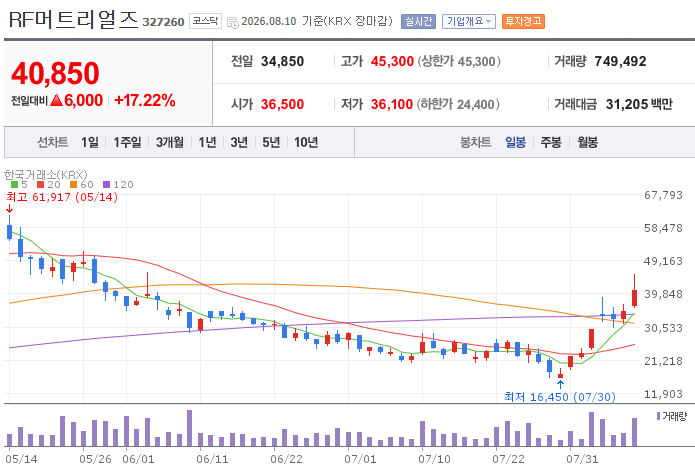
Task: Select the 10년 line chart tab
Action: (x=306, y=142)
